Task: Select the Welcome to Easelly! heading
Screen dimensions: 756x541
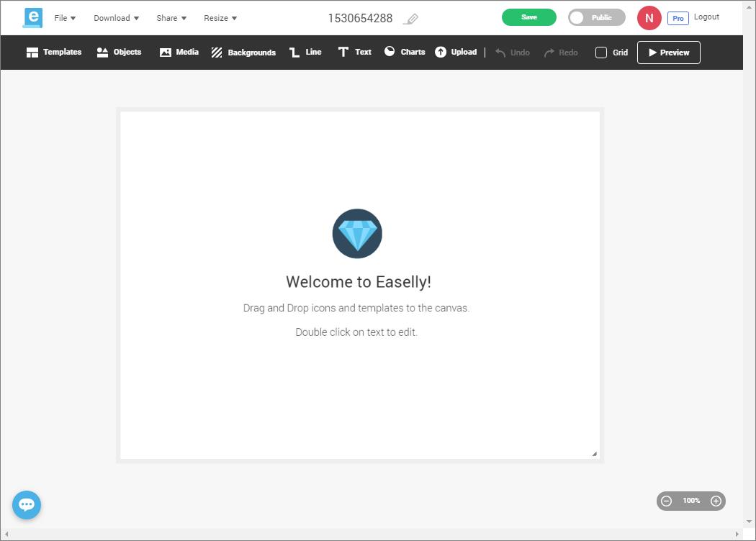Action: 359,282
